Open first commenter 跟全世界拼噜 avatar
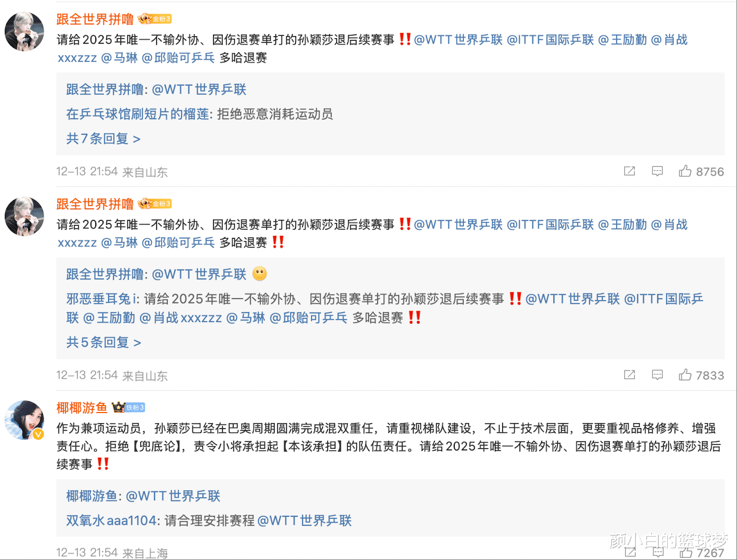Image resolution: width=737 pixels, height=560 pixels. point(24,31)
